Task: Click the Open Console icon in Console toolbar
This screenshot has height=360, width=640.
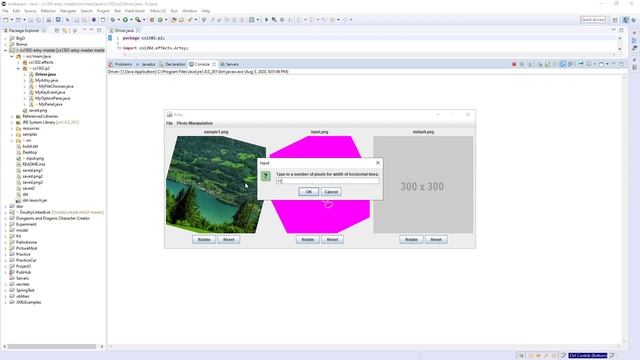Action: (x=601, y=64)
